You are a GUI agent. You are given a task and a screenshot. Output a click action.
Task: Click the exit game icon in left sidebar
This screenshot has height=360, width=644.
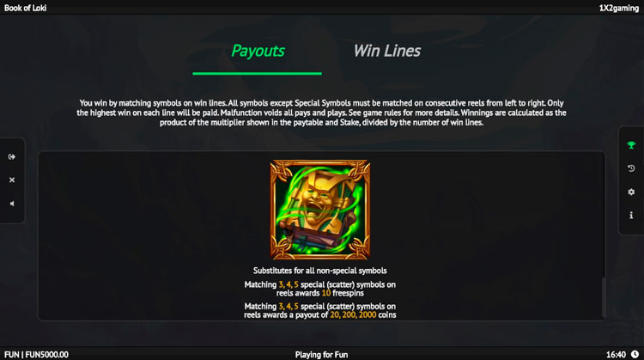click(12, 156)
